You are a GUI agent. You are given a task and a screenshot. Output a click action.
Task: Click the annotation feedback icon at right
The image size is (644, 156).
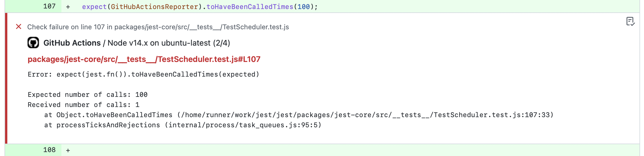coord(630,21)
